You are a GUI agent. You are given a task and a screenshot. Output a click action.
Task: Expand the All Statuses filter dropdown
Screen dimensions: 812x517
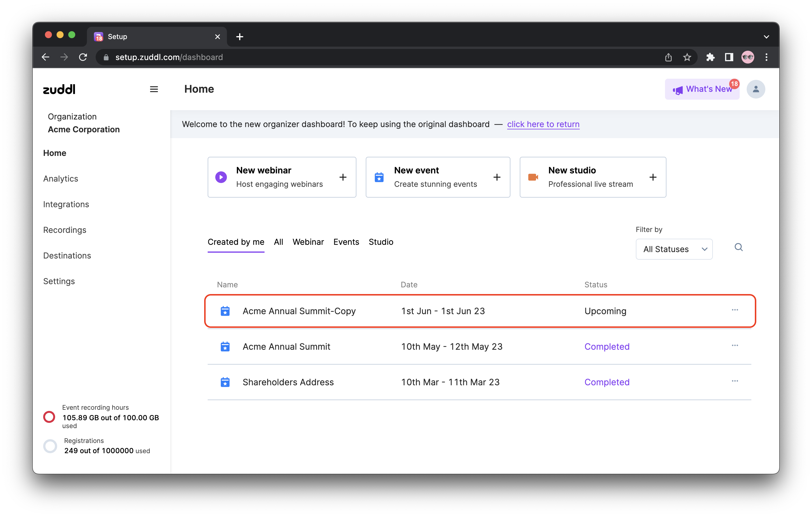tap(674, 249)
